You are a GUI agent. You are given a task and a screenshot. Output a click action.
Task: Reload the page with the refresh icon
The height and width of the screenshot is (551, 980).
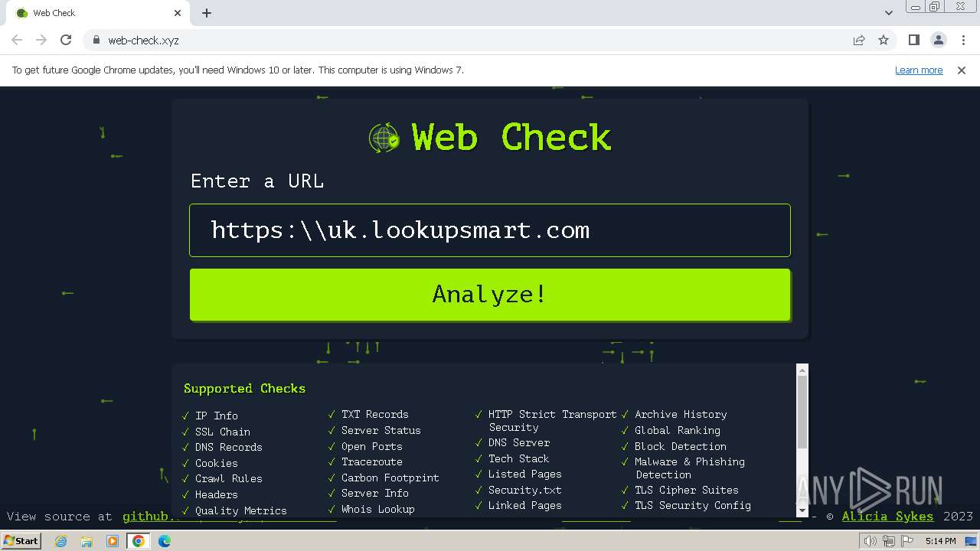click(x=66, y=40)
